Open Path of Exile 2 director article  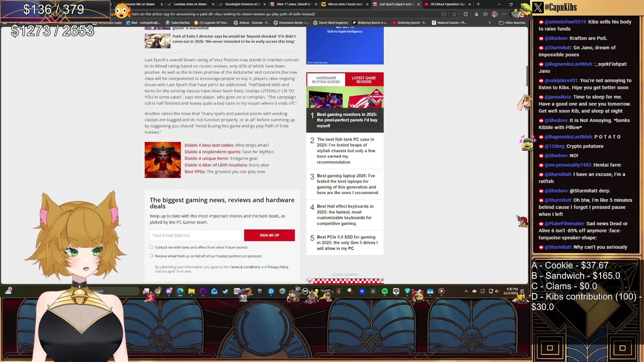coord(234,39)
